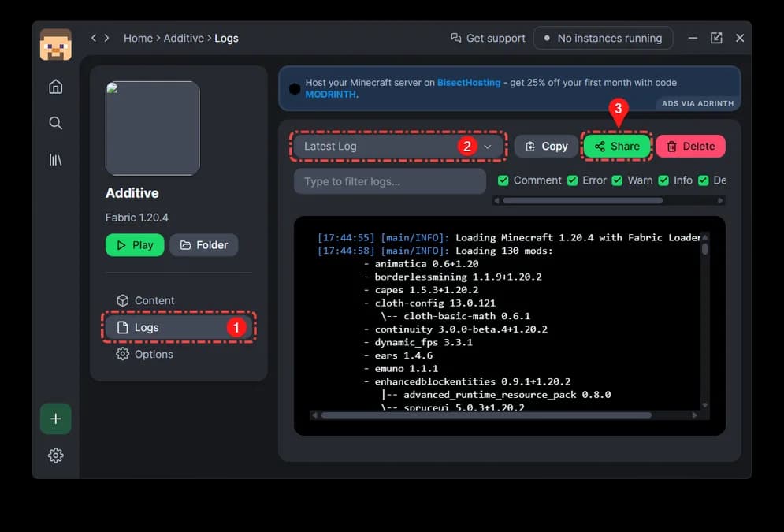784x532 pixels.
Task: Click log entry 'borderlessmining 1.1.9+1.20.2'
Action: (x=458, y=277)
